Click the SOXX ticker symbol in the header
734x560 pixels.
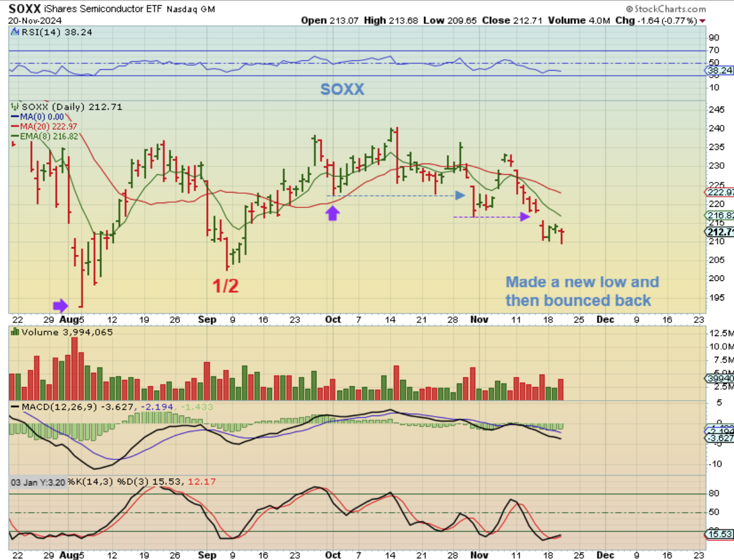[x=25, y=9]
